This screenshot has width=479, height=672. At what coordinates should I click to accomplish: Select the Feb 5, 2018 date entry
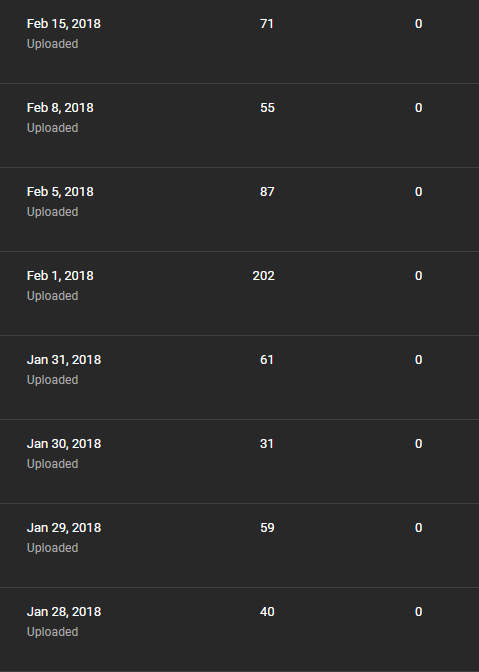coord(60,192)
